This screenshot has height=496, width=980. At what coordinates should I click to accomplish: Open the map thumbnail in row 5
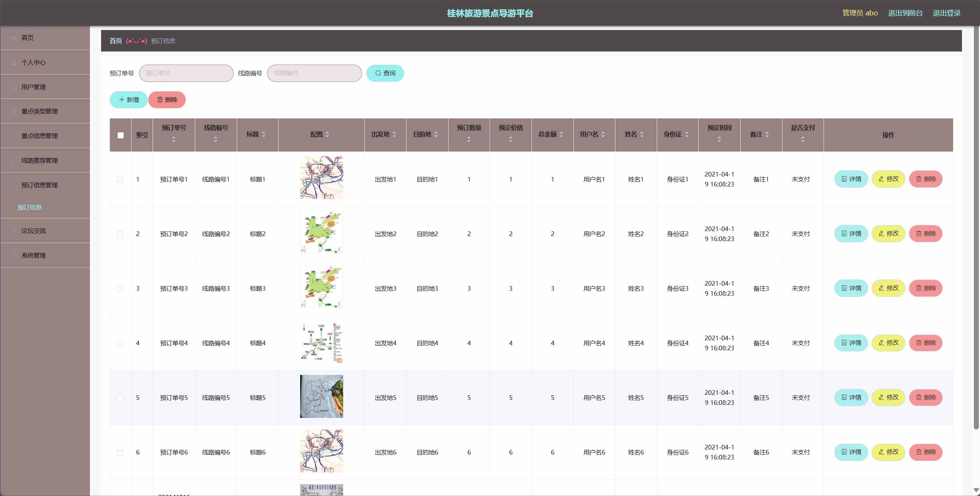322,396
